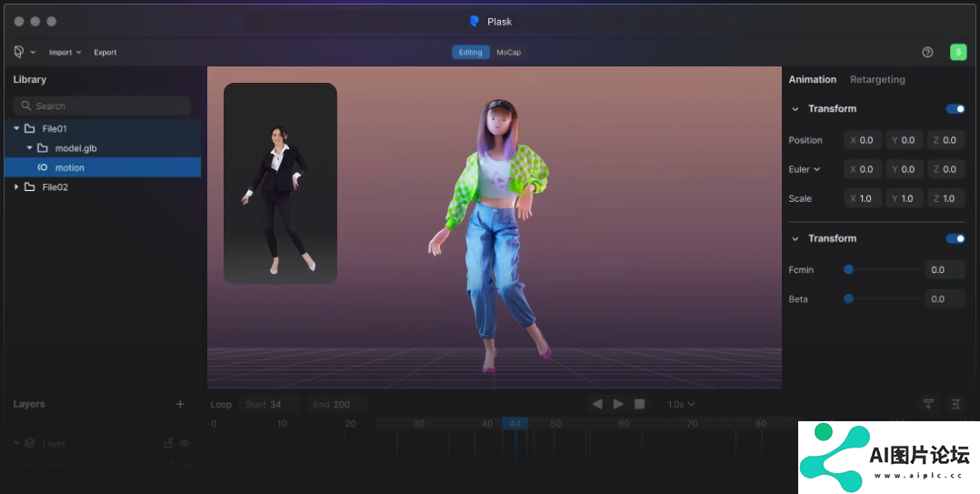Collapse the File01 folder
The width and height of the screenshot is (980, 494).
pyautogui.click(x=16, y=128)
